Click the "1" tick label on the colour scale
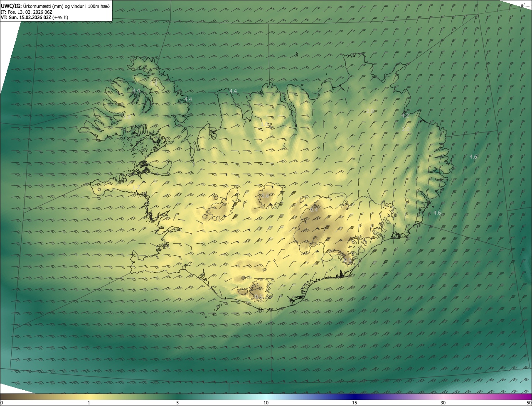This screenshot has height=406, width=532. pos(89,403)
